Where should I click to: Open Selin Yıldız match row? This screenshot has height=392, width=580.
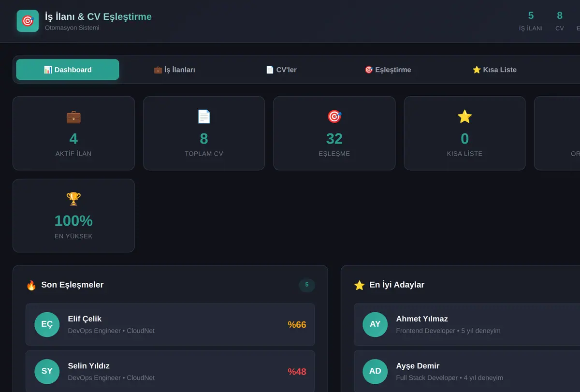click(170, 371)
